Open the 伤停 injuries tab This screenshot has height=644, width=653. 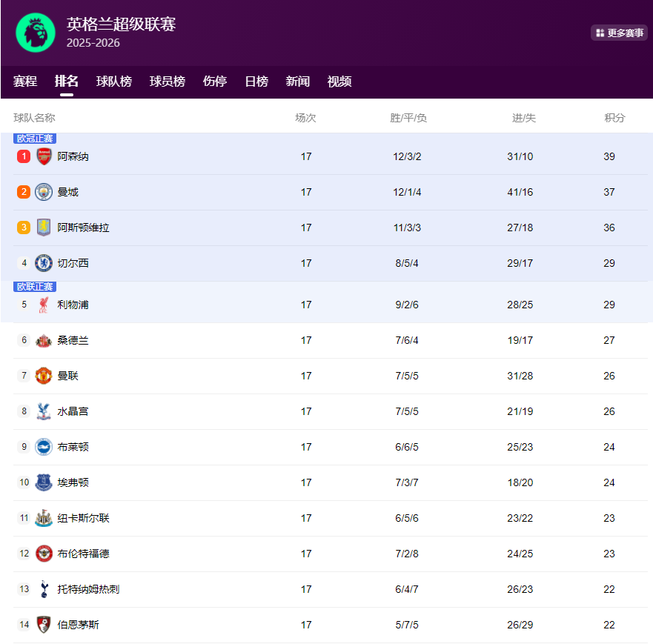215,82
